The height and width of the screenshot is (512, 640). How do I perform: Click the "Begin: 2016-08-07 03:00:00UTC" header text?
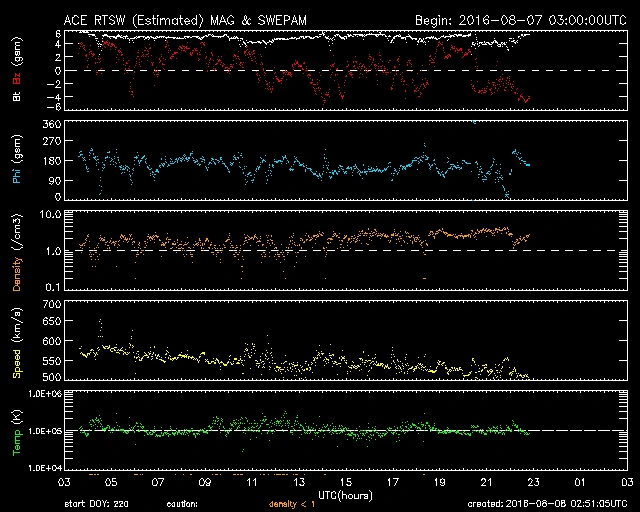point(521,20)
